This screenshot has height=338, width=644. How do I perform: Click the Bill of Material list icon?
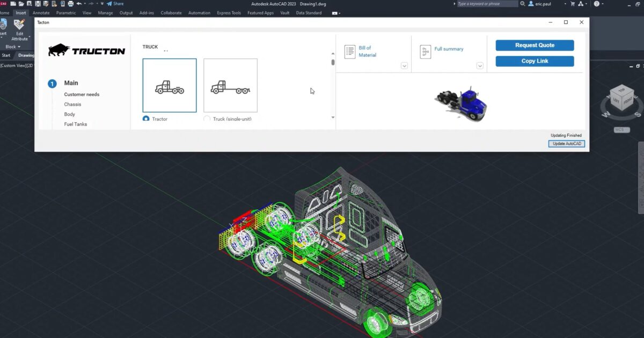pyautogui.click(x=350, y=52)
